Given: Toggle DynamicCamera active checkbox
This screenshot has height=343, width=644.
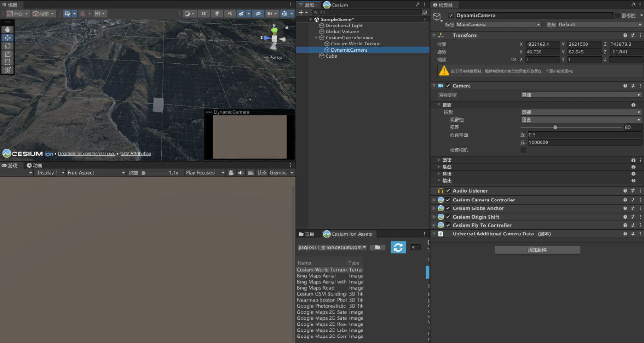Looking at the screenshot, I should coord(451,15).
